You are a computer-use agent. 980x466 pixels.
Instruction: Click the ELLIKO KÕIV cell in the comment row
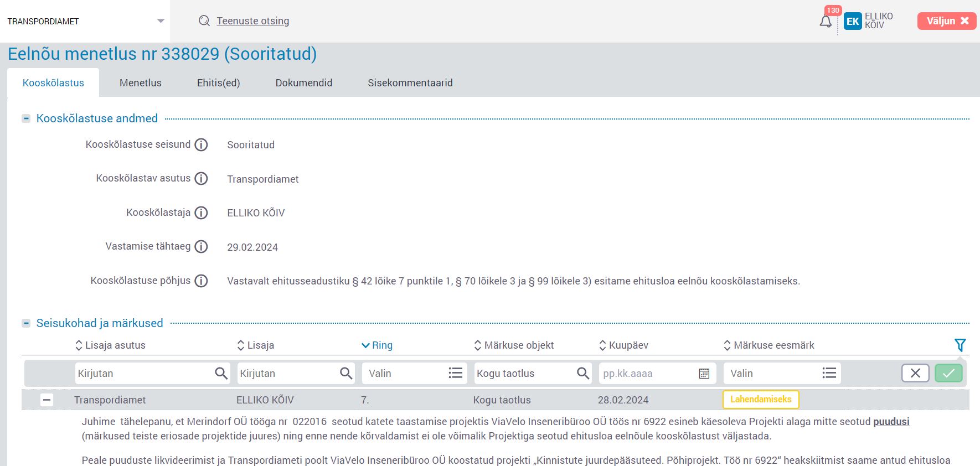click(x=265, y=400)
